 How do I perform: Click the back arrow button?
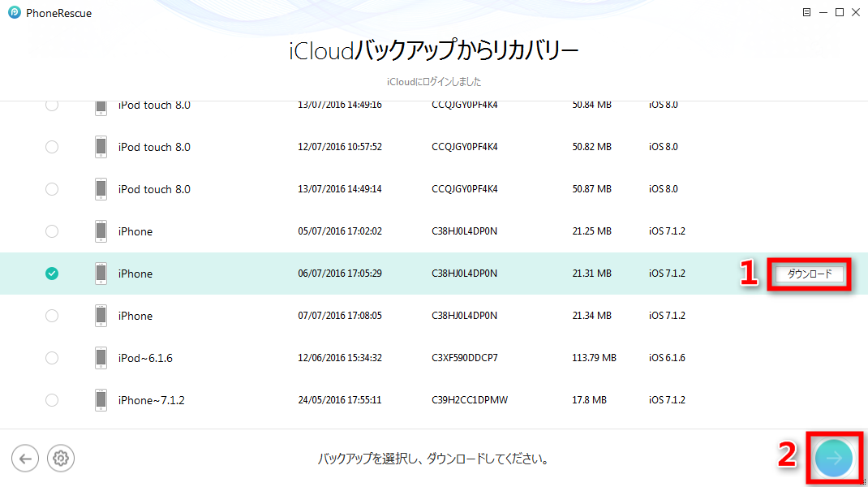[25, 459]
